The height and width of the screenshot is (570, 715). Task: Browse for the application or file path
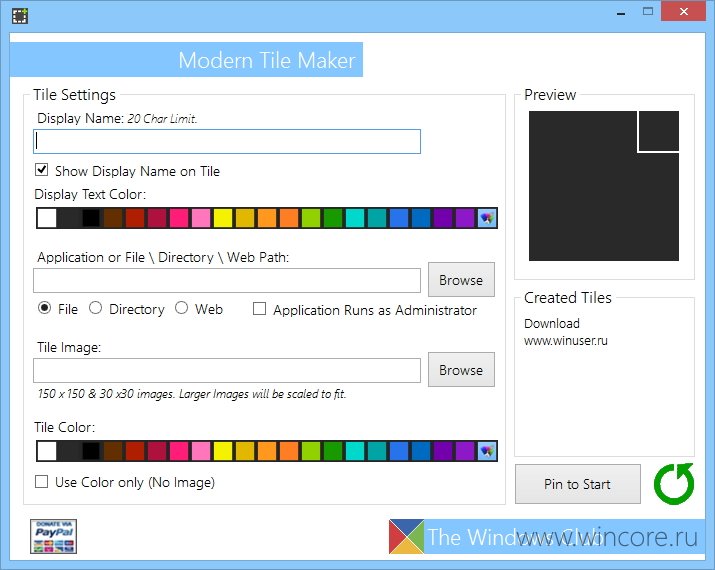[x=461, y=280]
